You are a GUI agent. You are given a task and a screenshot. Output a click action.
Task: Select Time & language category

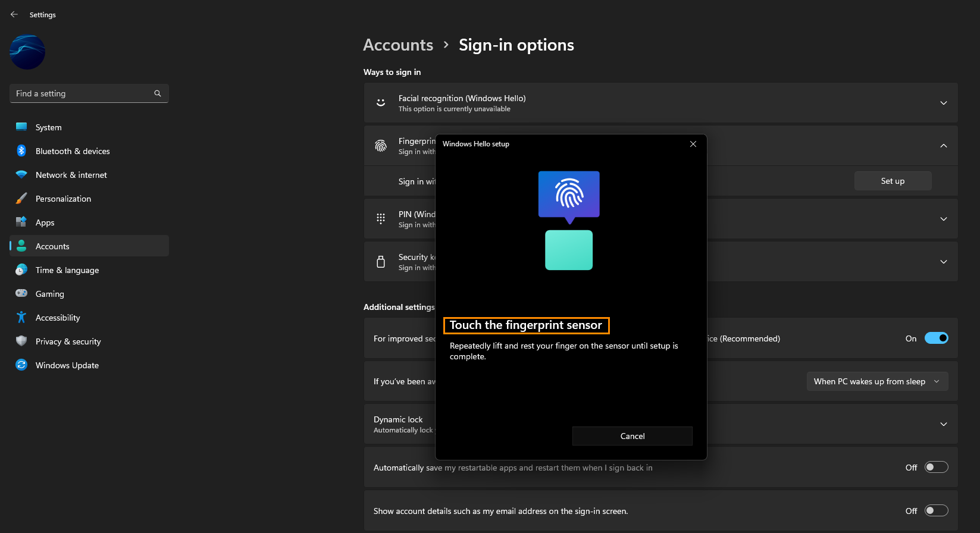(x=89, y=270)
